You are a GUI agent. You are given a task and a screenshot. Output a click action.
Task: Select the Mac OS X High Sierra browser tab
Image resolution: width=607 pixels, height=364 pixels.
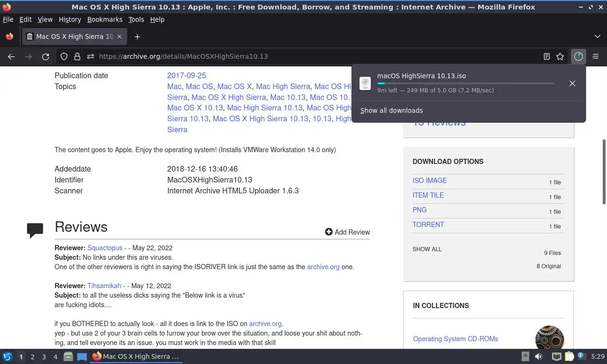click(74, 36)
